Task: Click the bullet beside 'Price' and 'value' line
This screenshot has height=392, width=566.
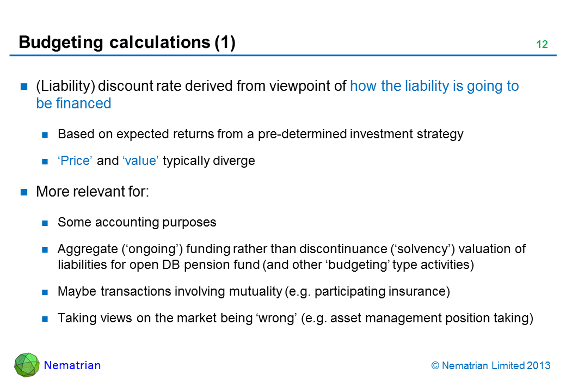Action: click(x=46, y=161)
